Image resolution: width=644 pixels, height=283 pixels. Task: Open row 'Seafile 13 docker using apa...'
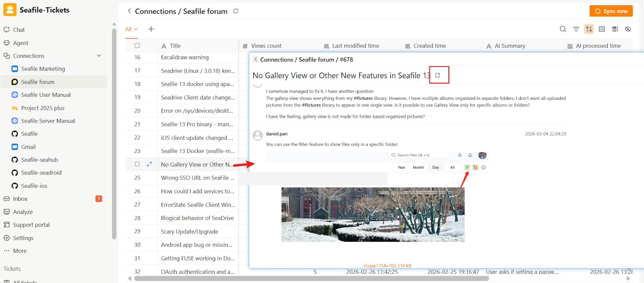[x=197, y=84]
